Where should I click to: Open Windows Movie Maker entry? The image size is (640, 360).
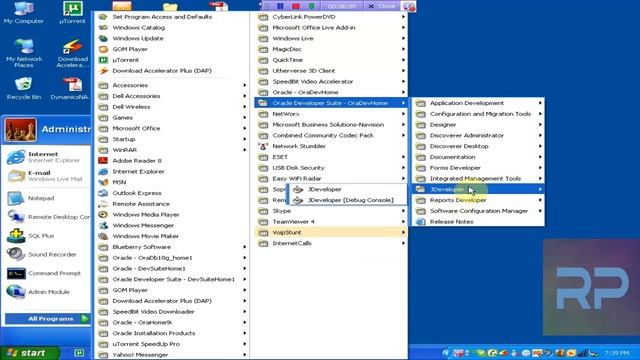172,236
